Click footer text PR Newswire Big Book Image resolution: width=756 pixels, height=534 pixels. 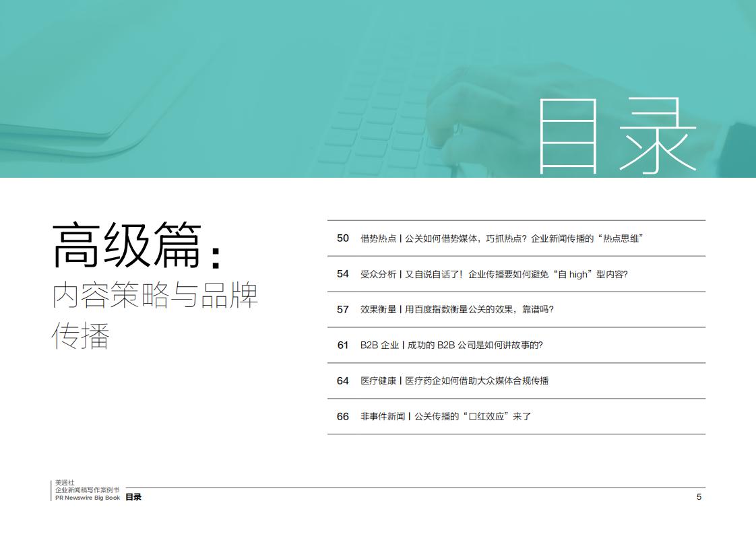[88, 498]
